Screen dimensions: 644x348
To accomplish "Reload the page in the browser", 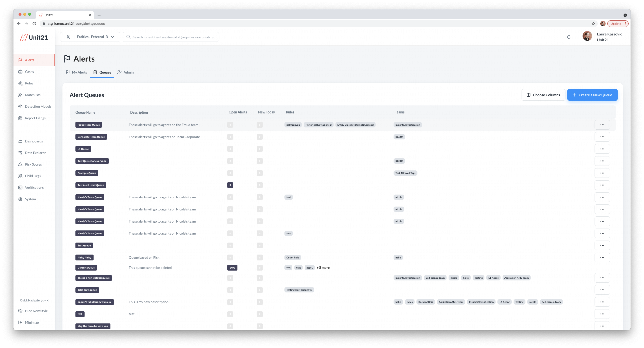I will point(34,24).
